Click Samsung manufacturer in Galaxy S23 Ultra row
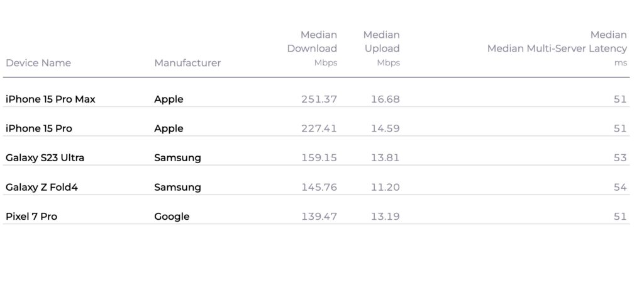The height and width of the screenshot is (284, 644). pyautogui.click(x=178, y=158)
